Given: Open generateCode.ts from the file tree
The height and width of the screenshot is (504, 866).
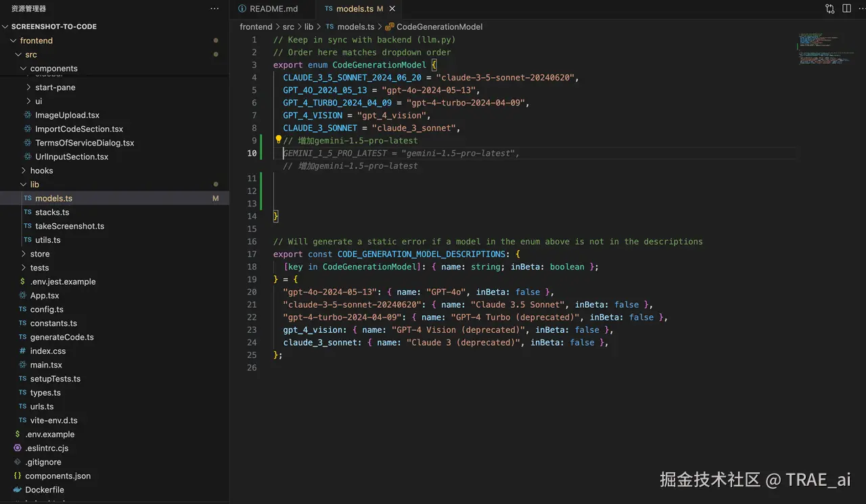Looking at the screenshot, I should (62, 337).
